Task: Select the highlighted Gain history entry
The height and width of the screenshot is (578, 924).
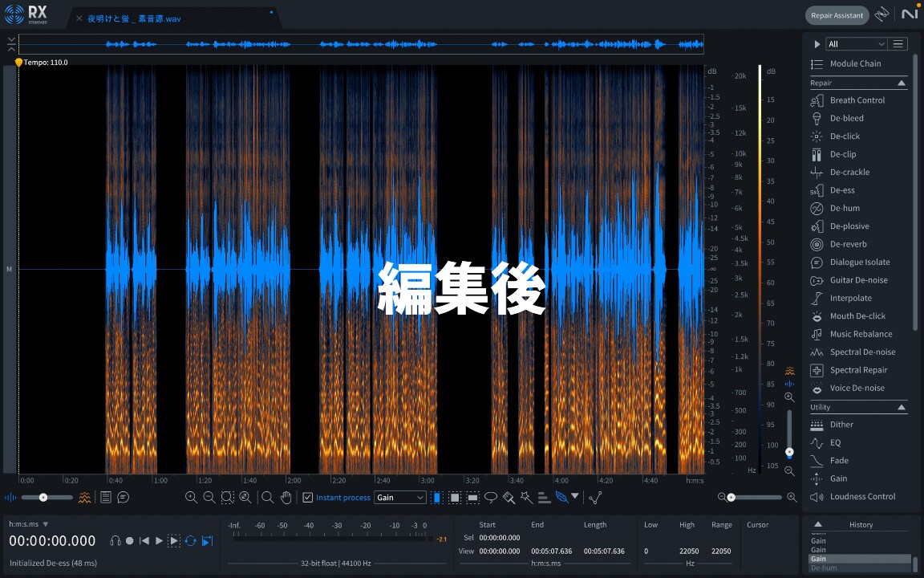Action: pyautogui.click(x=860, y=559)
